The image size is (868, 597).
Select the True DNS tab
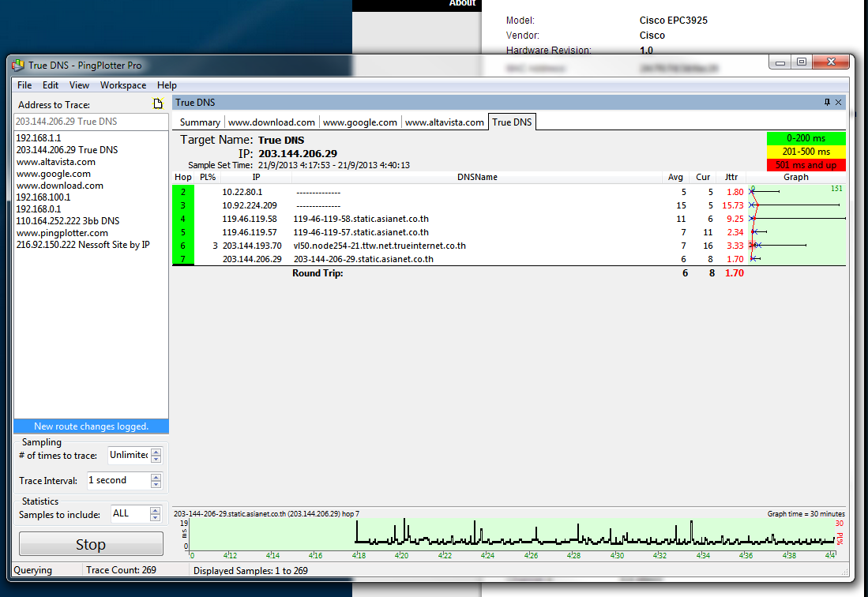coord(512,122)
